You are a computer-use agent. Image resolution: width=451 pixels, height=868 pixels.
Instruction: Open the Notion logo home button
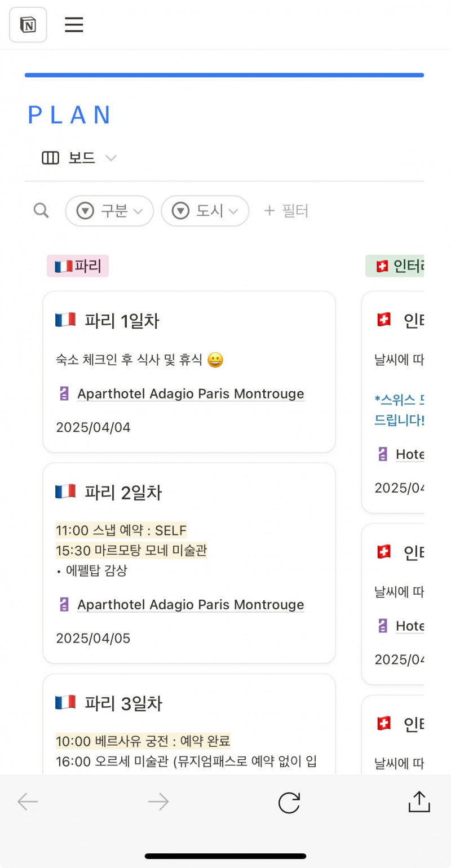click(28, 25)
